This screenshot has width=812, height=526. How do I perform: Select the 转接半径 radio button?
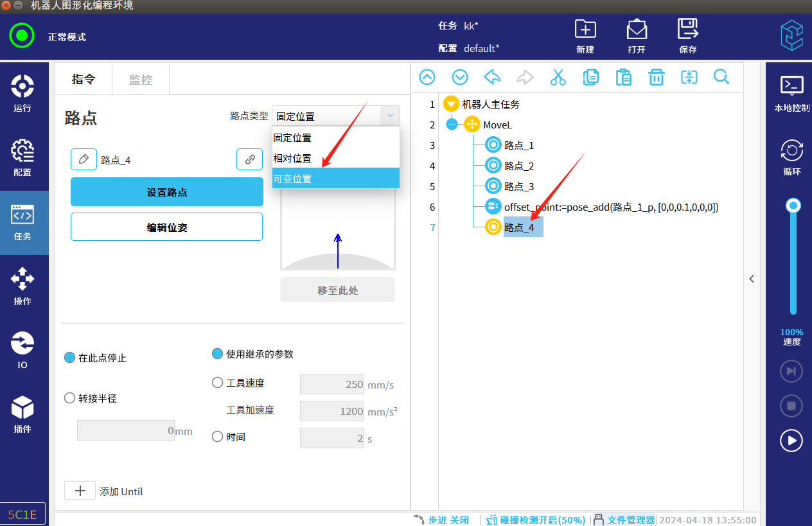70,398
